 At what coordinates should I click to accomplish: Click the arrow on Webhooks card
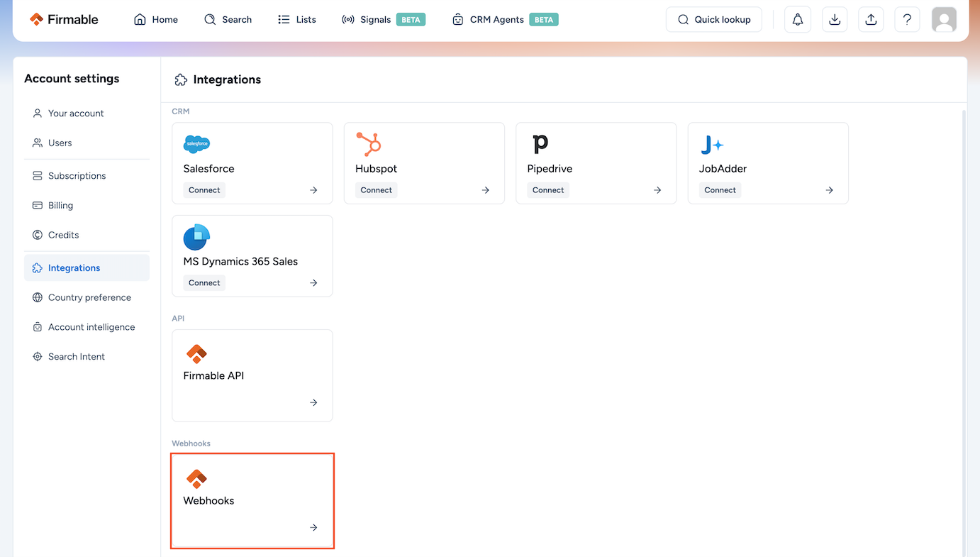pos(313,527)
